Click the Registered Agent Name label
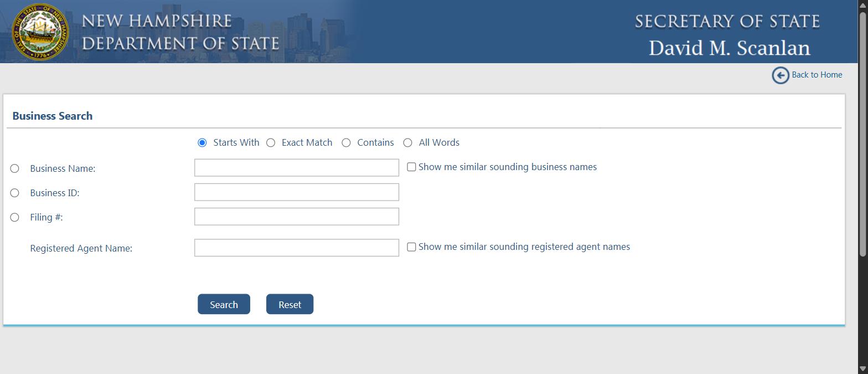This screenshot has width=868, height=374. pos(81,248)
